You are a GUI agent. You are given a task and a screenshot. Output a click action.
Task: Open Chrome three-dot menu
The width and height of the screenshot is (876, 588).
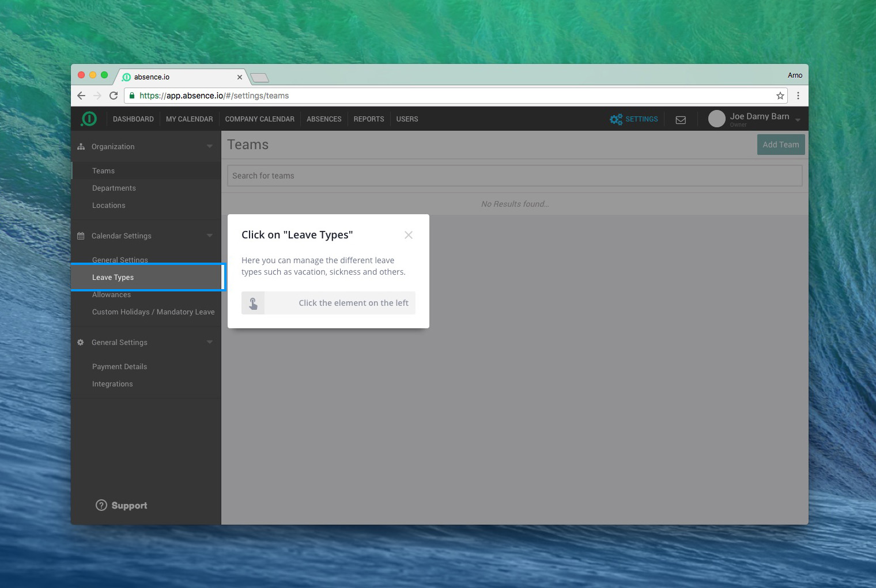798,96
